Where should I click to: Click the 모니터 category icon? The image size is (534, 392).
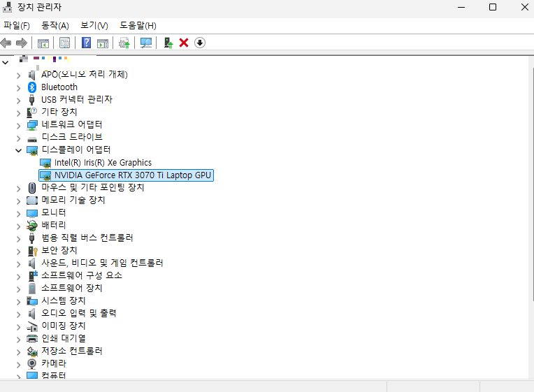pos(32,213)
